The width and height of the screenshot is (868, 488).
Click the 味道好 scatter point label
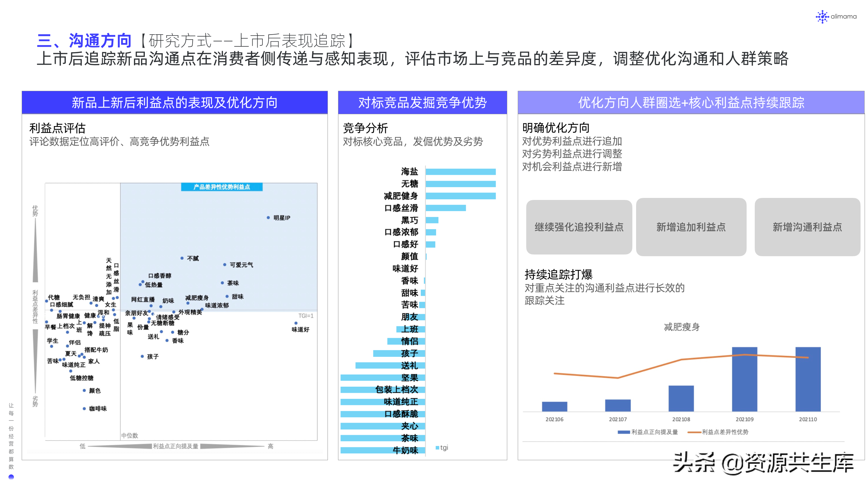click(300, 329)
